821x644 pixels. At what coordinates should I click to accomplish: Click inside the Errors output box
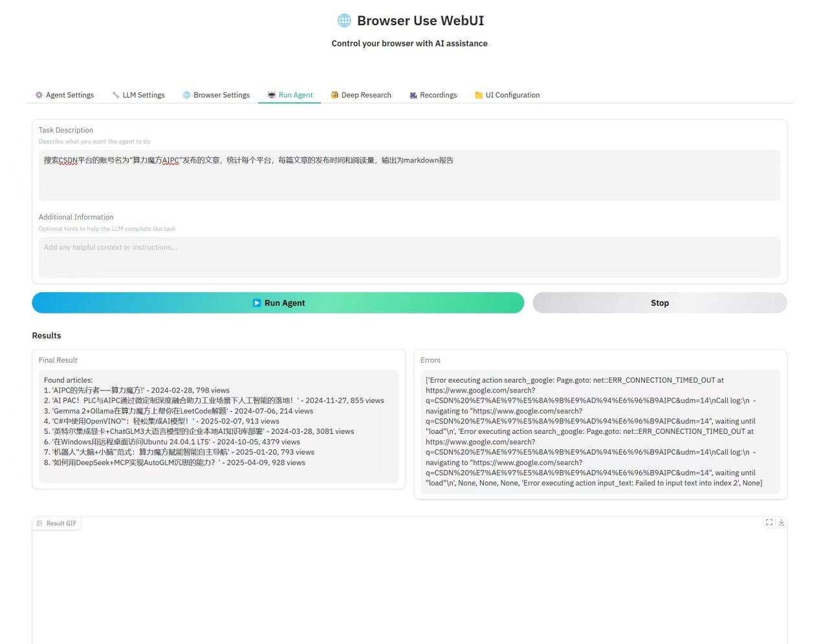[600, 431]
